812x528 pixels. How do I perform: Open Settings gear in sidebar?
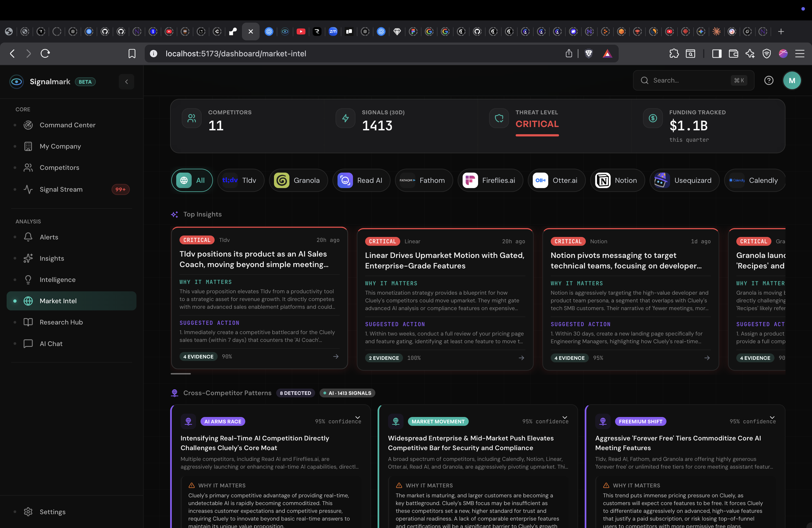click(28, 512)
